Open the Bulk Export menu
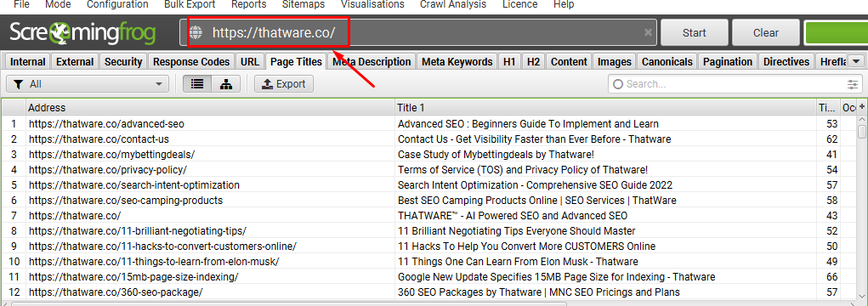 coord(190,4)
